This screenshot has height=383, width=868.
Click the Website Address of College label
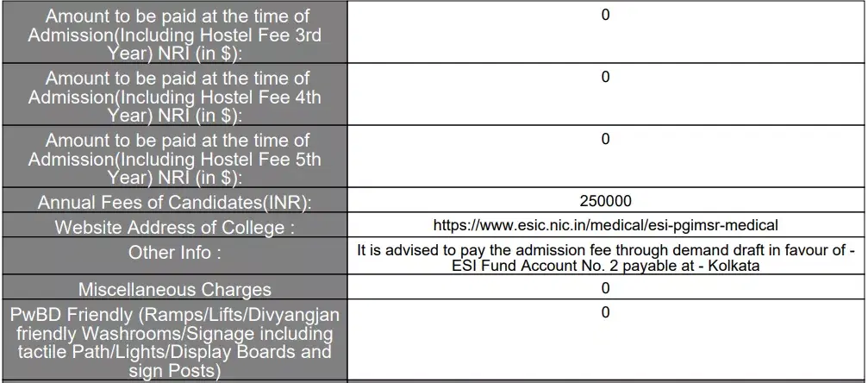(x=174, y=228)
